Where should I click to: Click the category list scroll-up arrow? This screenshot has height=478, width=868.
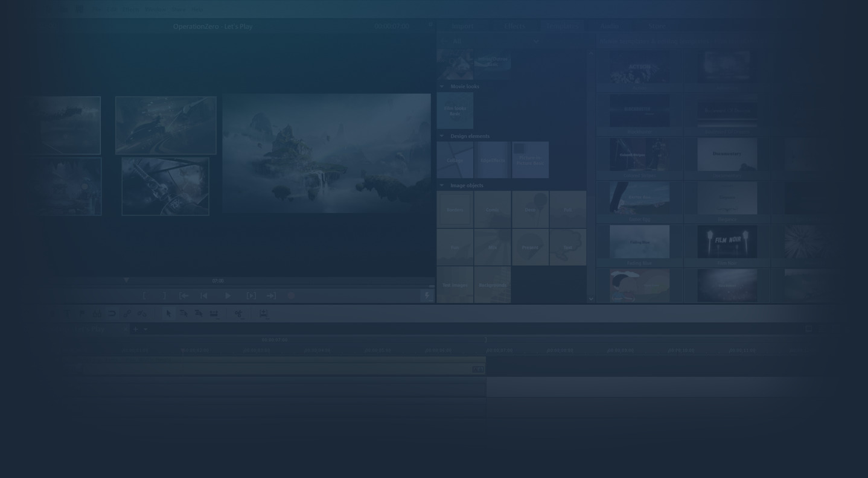click(x=591, y=54)
